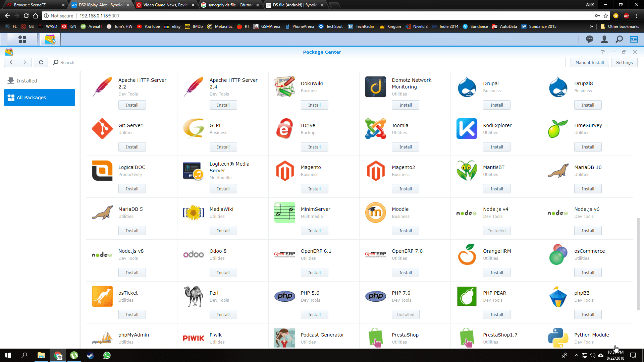This screenshot has height=362, width=644.
Task: Go back in Package Center
Action: click(11, 62)
